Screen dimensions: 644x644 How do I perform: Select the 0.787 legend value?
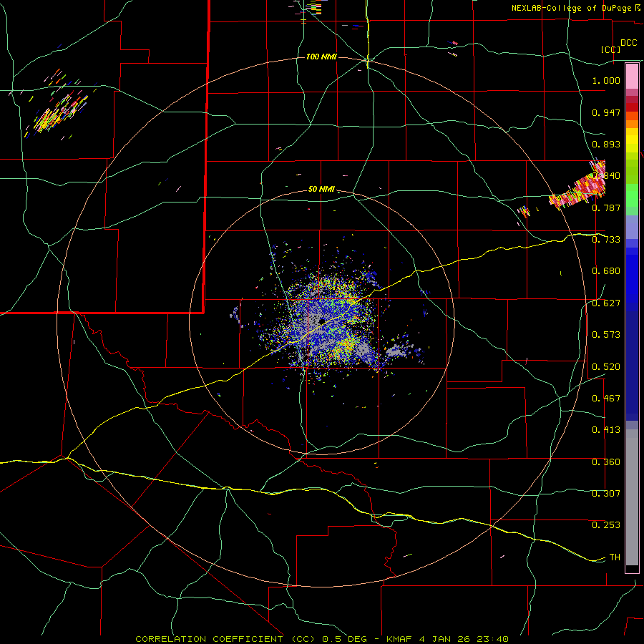click(606, 208)
